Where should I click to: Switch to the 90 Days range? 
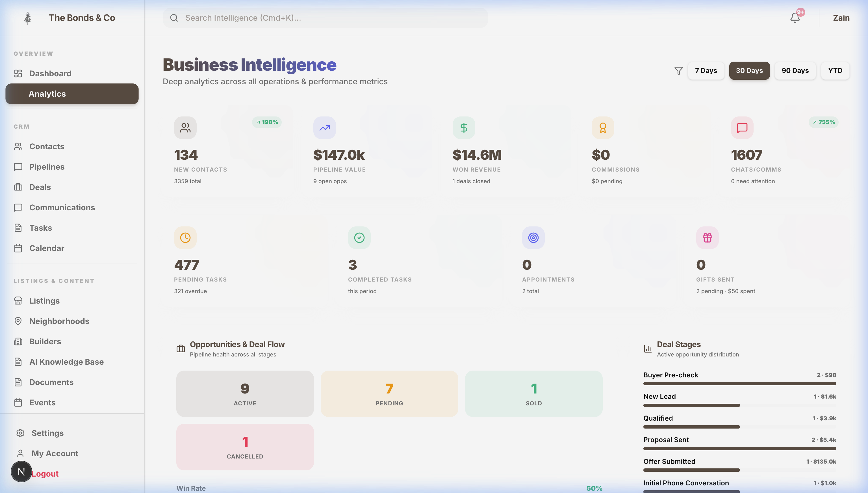pyautogui.click(x=795, y=70)
